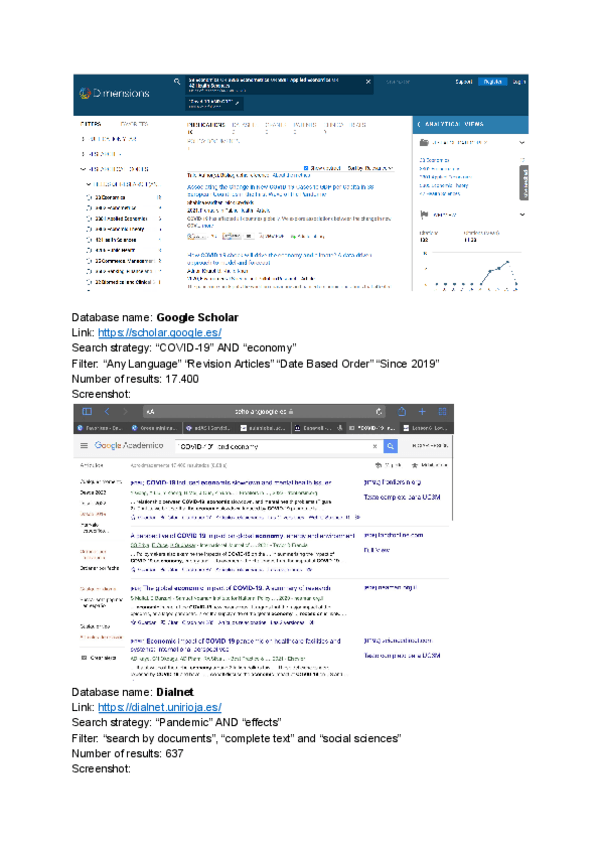The height and width of the screenshot is (848, 600).
Task: Click the Safari back arrow
Action: point(107,412)
